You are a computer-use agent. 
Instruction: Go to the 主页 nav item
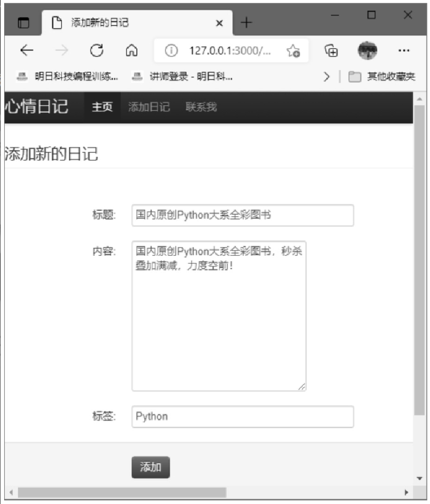tap(102, 107)
